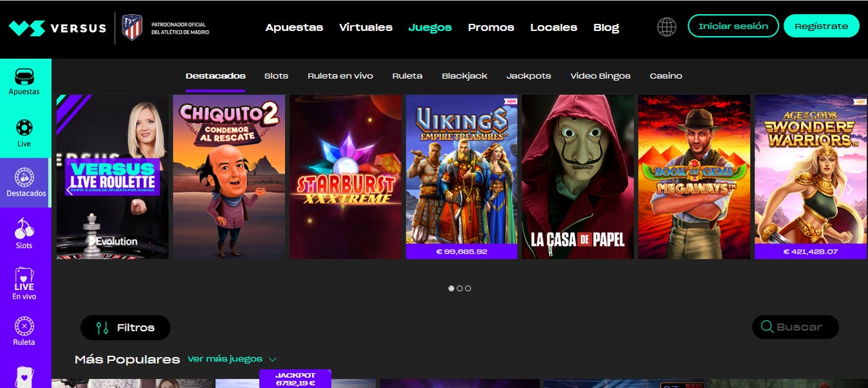Image resolution: width=868 pixels, height=388 pixels.
Task: Open Starburst XXXtreme game thumbnail
Action: [346, 177]
